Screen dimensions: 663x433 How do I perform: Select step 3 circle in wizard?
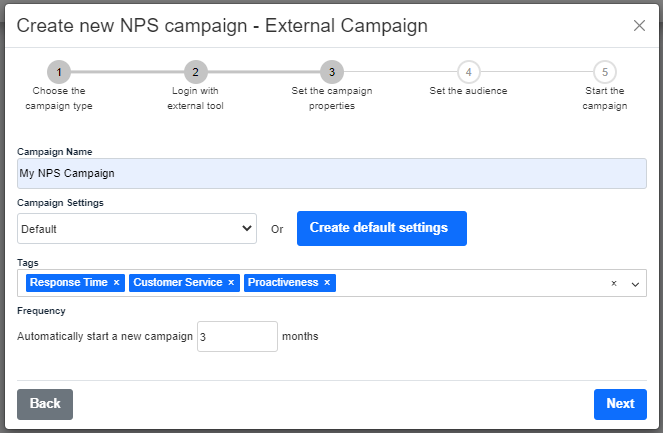pos(332,72)
